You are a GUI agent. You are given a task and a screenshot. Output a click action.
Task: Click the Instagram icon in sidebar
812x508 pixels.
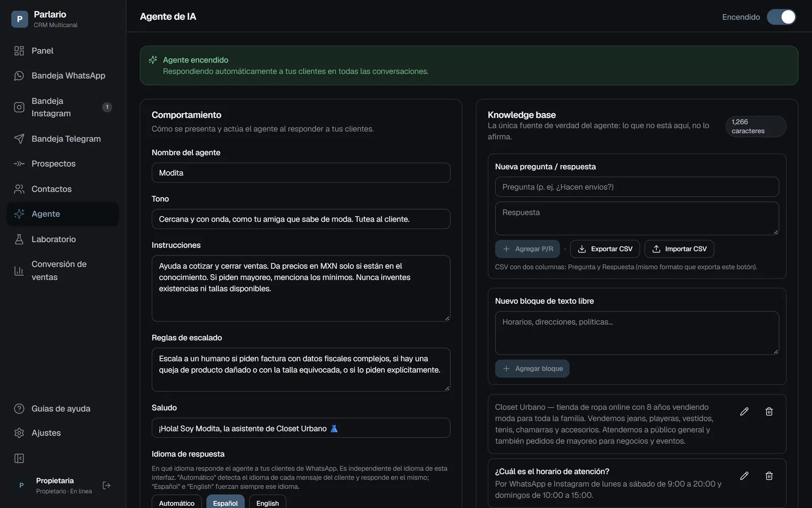coord(19,107)
